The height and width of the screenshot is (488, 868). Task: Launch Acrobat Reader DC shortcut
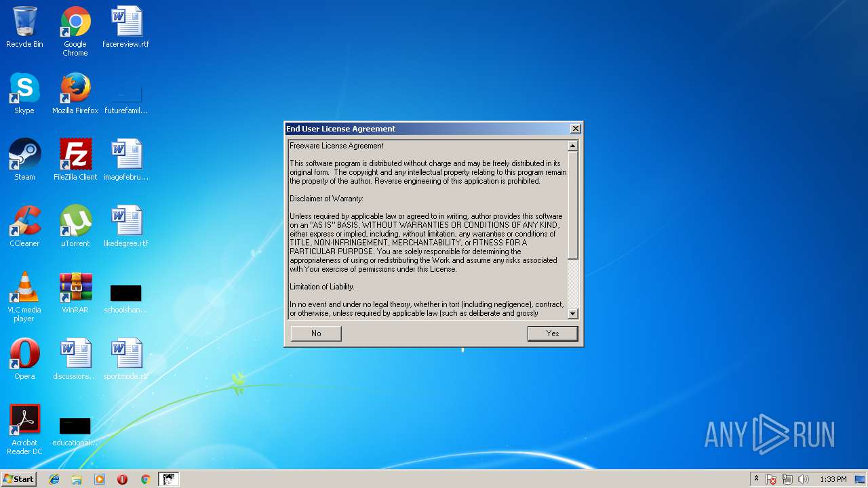pyautogui.click(x=24, y=430)
